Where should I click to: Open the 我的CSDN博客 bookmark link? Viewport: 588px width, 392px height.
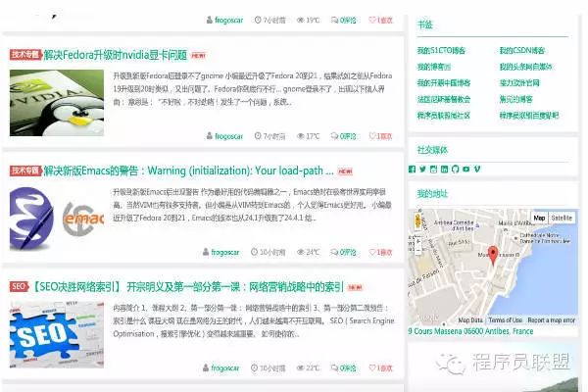(x=521, y=51)
